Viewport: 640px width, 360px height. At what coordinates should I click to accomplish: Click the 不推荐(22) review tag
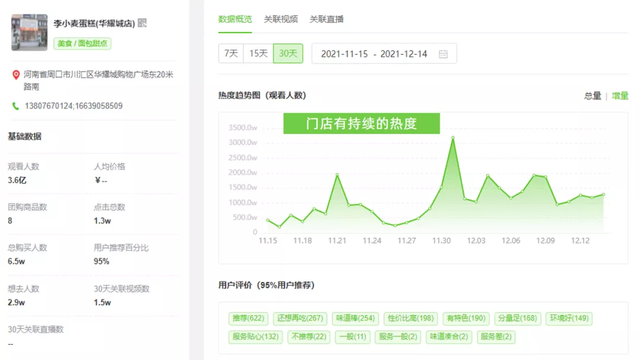tap(309, 337)
